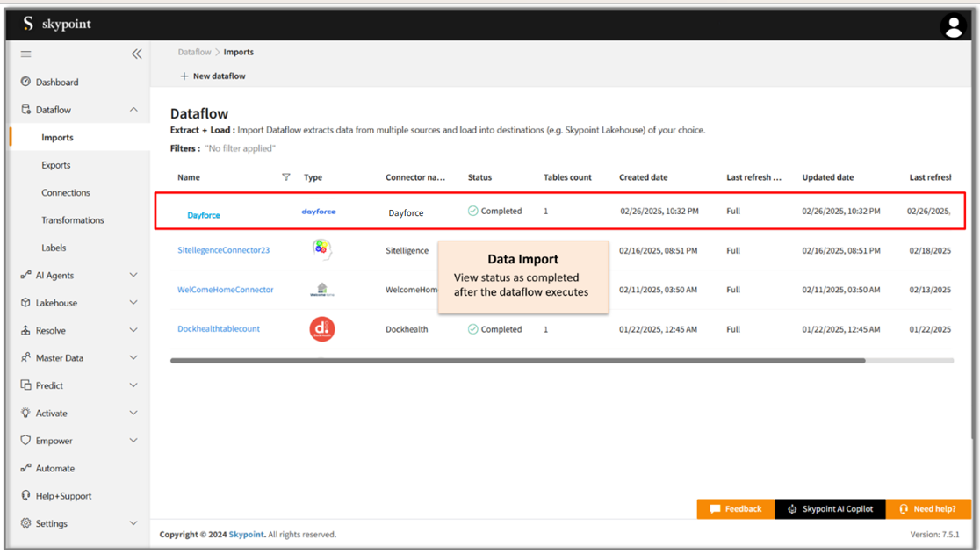Click the user profile avatar icon
The width and height of the screenshot is (980, 554).
[x=953, y=26]
